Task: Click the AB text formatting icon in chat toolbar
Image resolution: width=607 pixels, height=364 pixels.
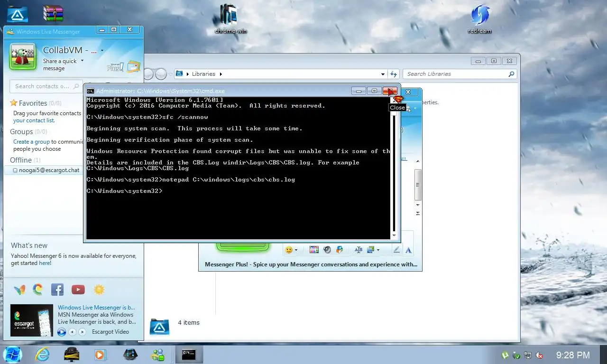Action: (359, 250)
